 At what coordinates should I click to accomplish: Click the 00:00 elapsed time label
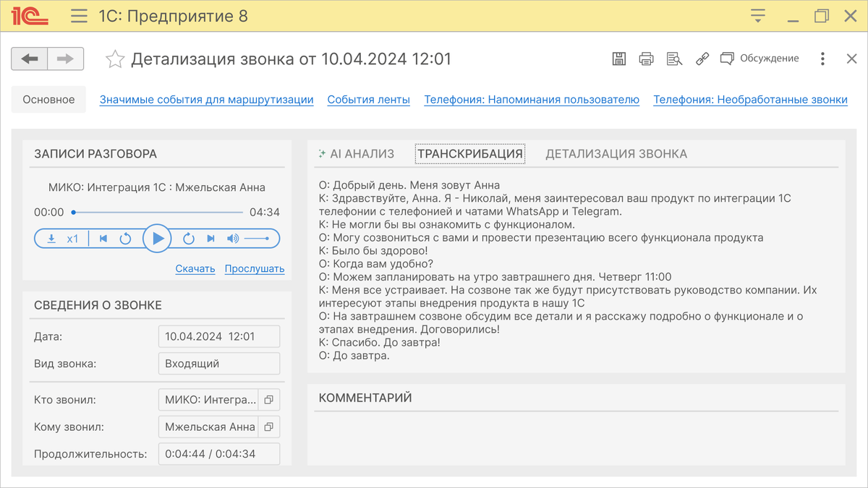(x=49, y=213)
